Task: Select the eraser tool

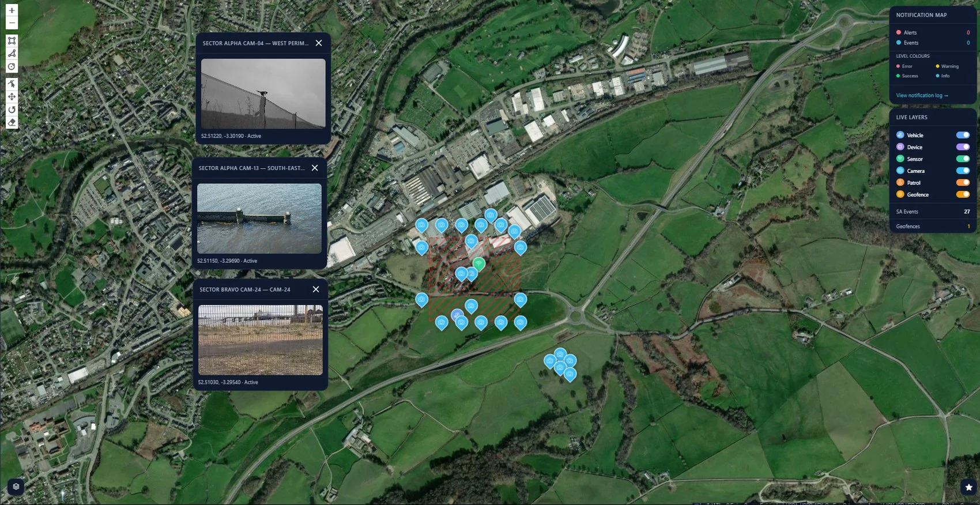Action: point(12,122)
